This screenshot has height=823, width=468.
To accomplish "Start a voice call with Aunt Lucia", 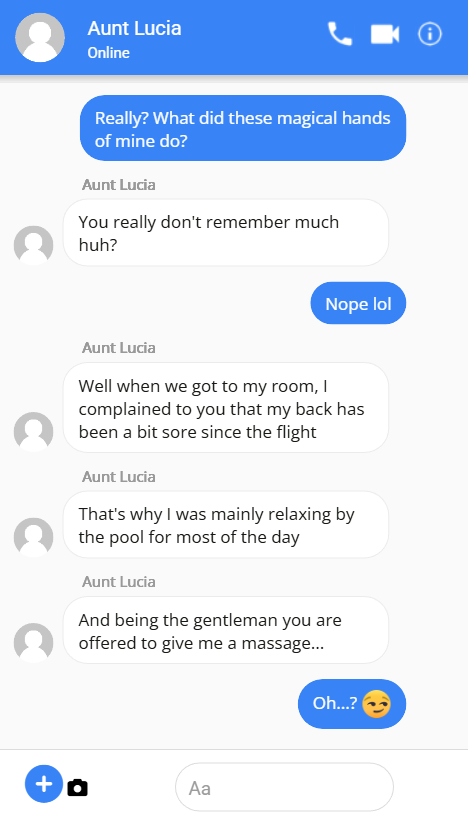I will (x=339, y=34).
